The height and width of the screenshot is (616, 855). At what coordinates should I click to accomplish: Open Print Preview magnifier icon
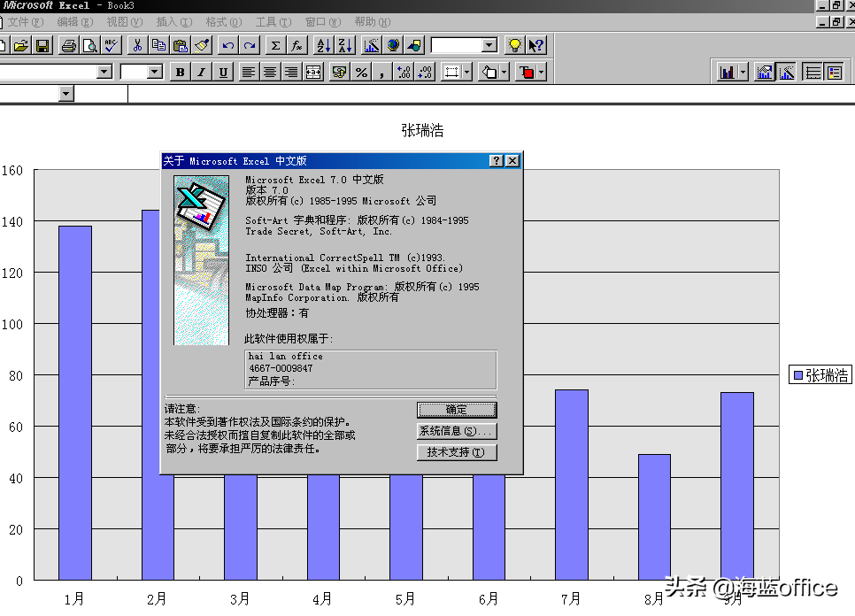(x=90, y=46)
